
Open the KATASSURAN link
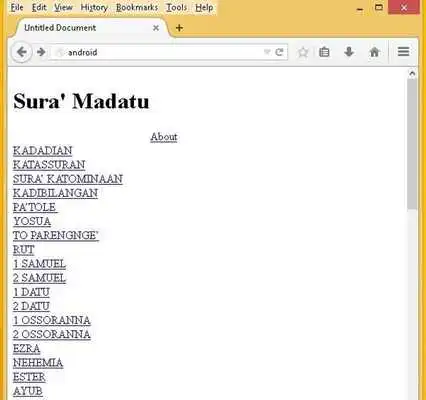[x=49, y=165]
